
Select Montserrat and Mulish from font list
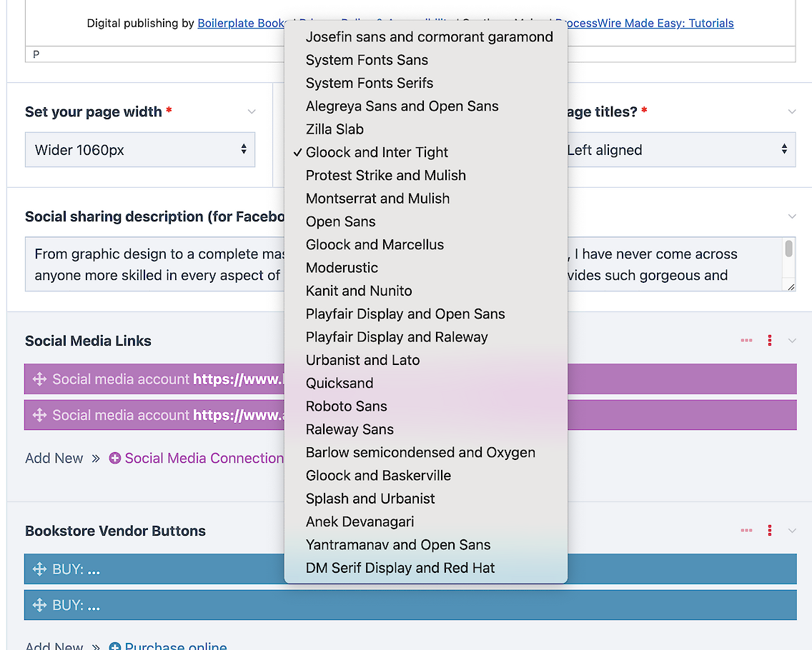377,199
